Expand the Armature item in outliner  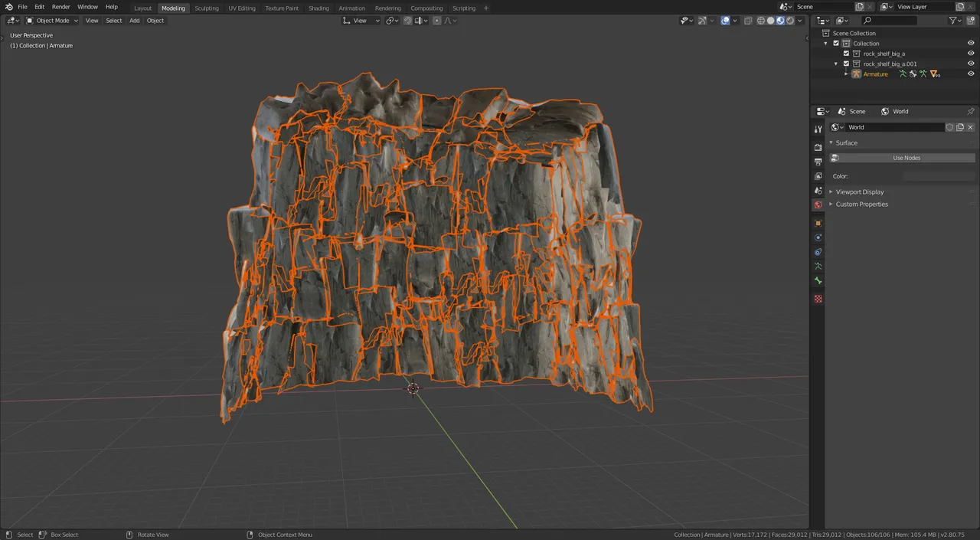pyautogui.click(x=846, y=74)
